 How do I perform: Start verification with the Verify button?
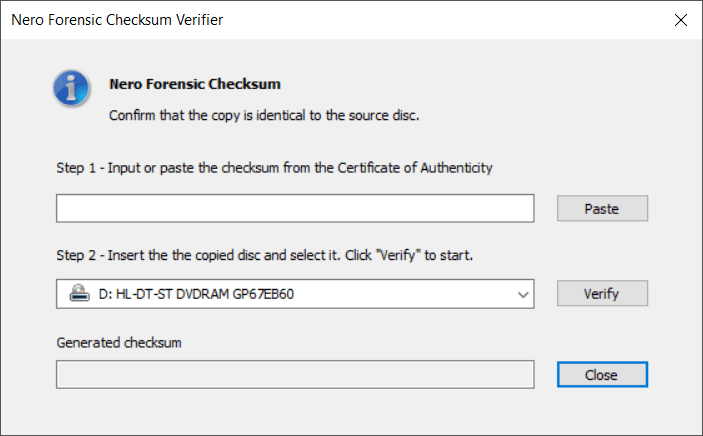pos(602,294)
